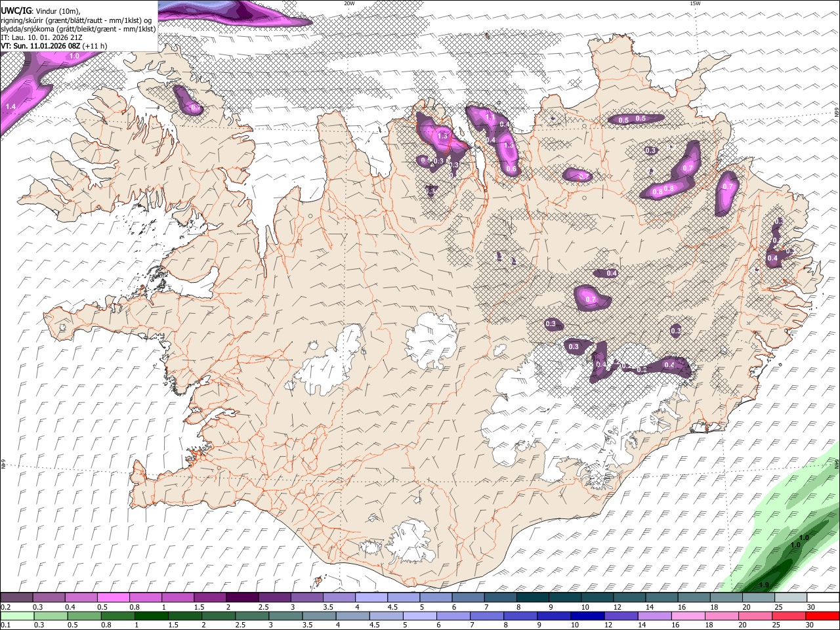Screen dimensions: 840x630
Task: Select the 'IT: Lau. 10. 01. 2026 21Z' initial time line
Action: [41, 37]
